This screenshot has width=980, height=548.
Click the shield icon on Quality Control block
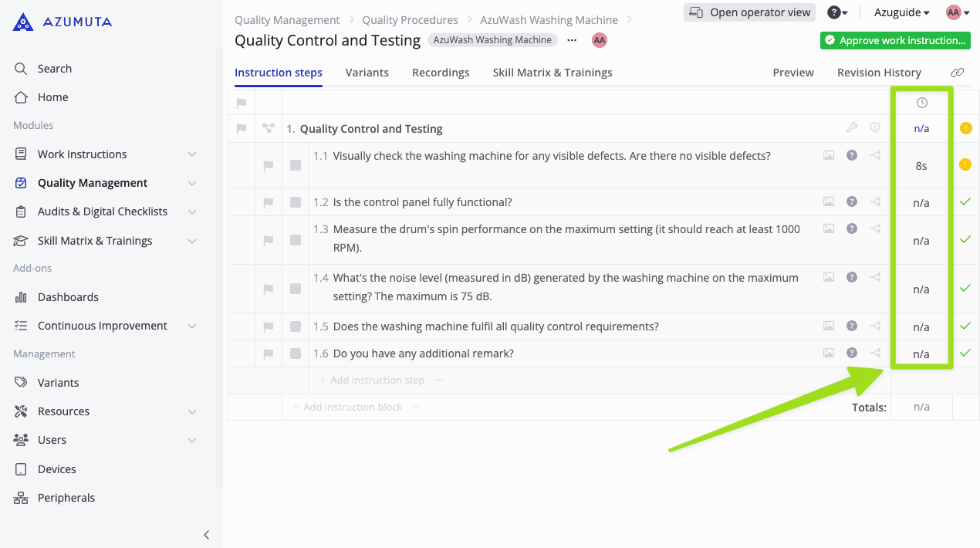coord(875,128)
